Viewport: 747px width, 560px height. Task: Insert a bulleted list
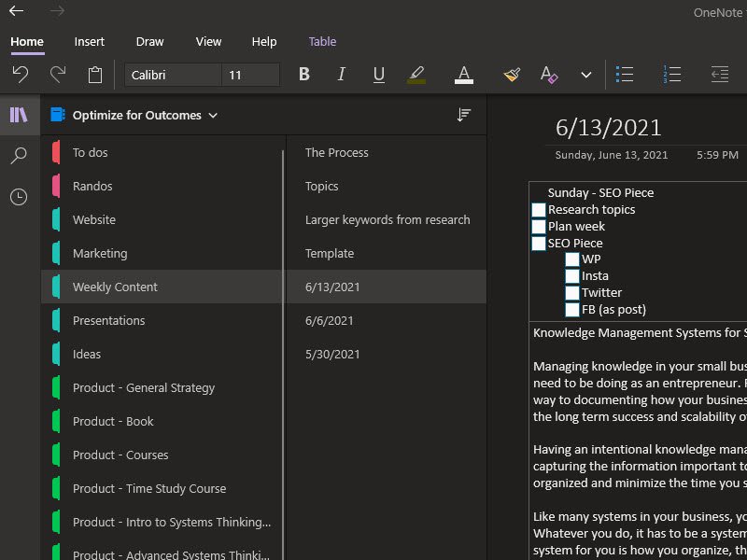tap(624, 75)
